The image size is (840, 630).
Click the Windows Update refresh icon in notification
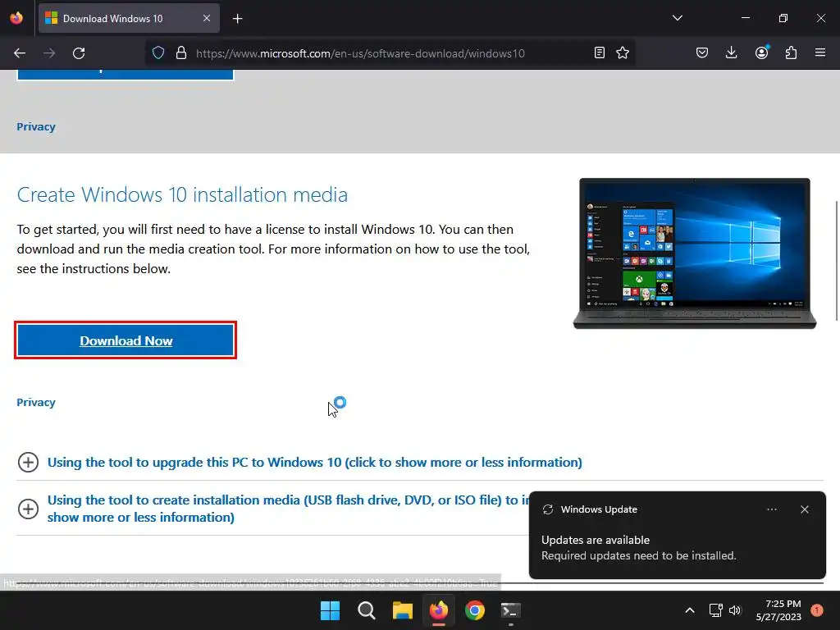point(547,509)
